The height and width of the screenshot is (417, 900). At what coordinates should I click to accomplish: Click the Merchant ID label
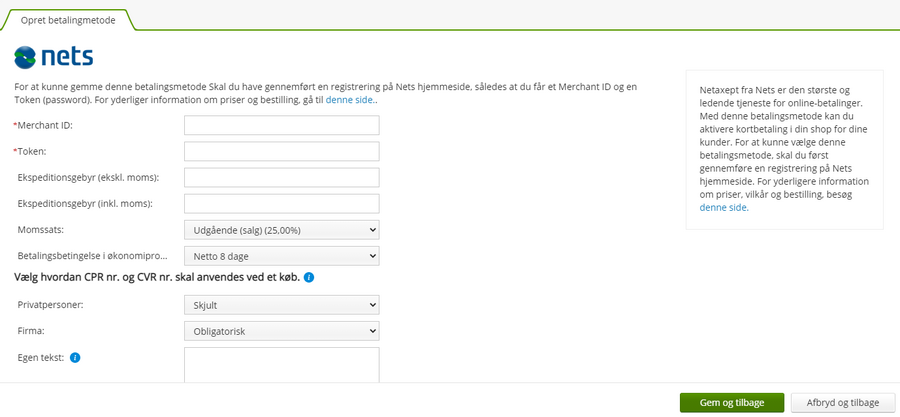(44, 125)
